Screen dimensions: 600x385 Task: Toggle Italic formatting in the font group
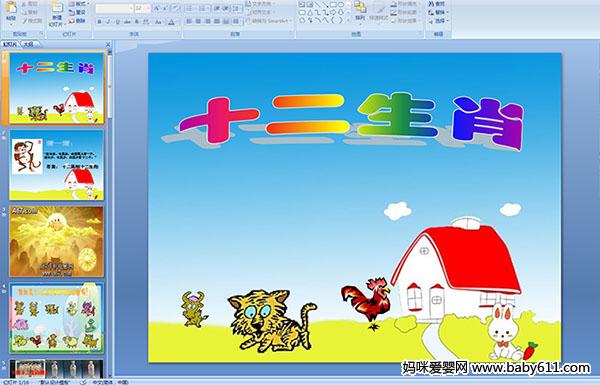(x=108, y=22)
